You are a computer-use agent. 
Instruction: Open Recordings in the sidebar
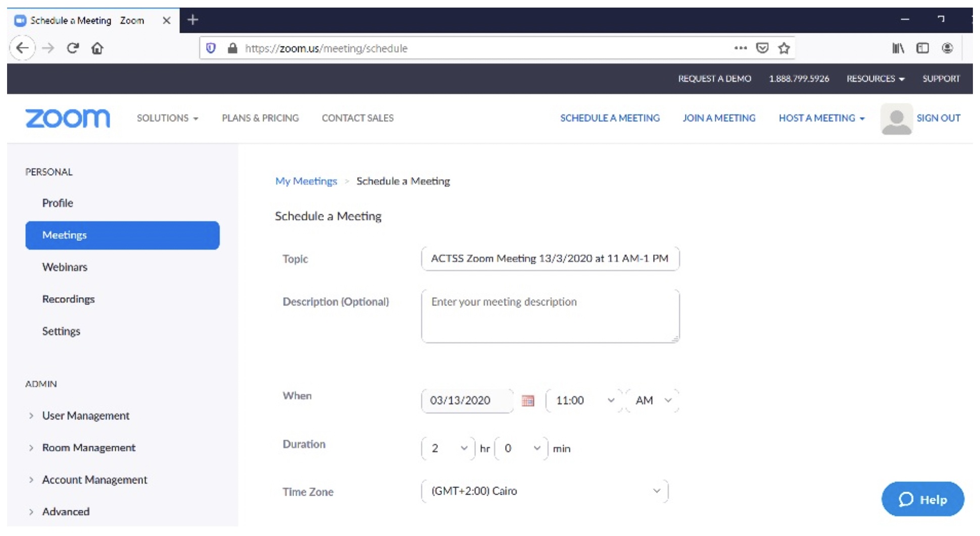tap(68, 299)
